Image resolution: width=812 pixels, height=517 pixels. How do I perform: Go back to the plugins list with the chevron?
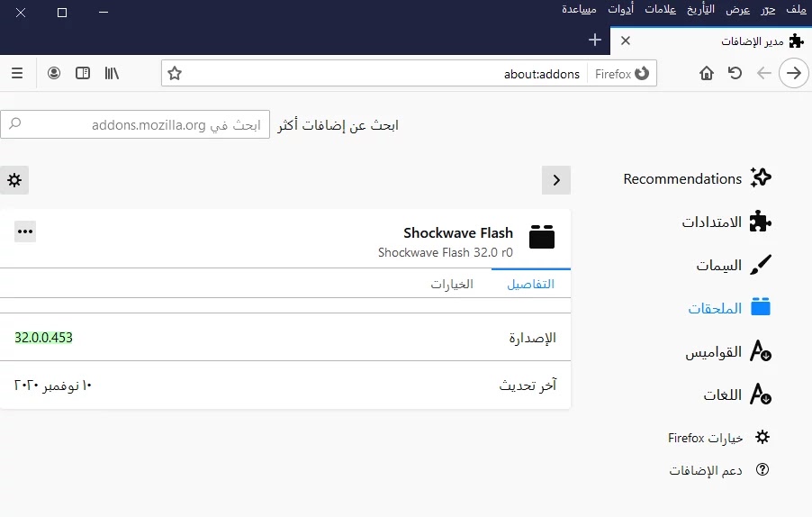click(556, 180)
